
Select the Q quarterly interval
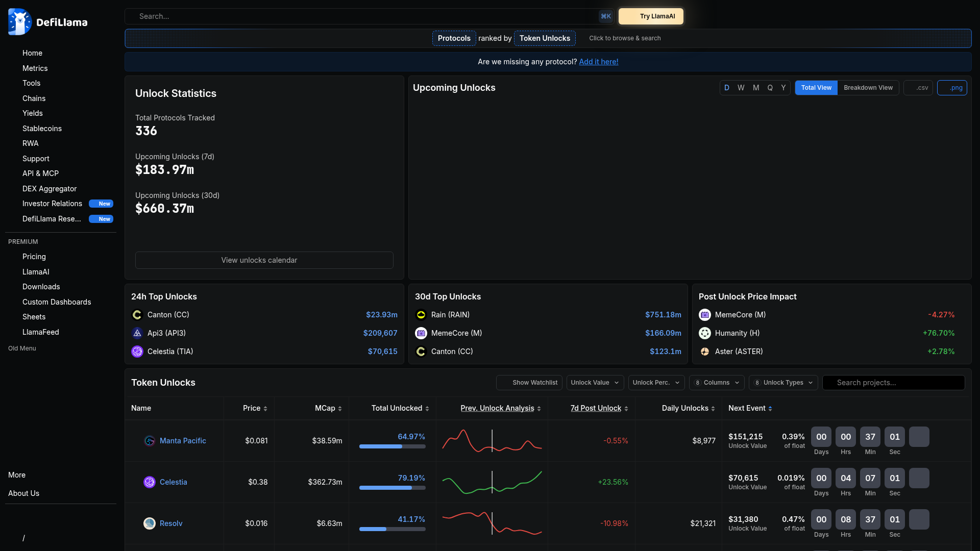point(770,88)
